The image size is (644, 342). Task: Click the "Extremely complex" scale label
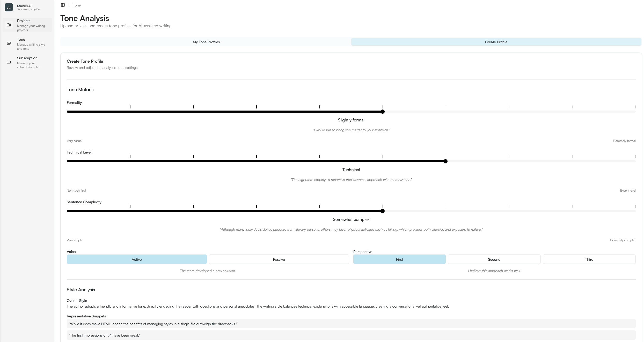point(623,240)
